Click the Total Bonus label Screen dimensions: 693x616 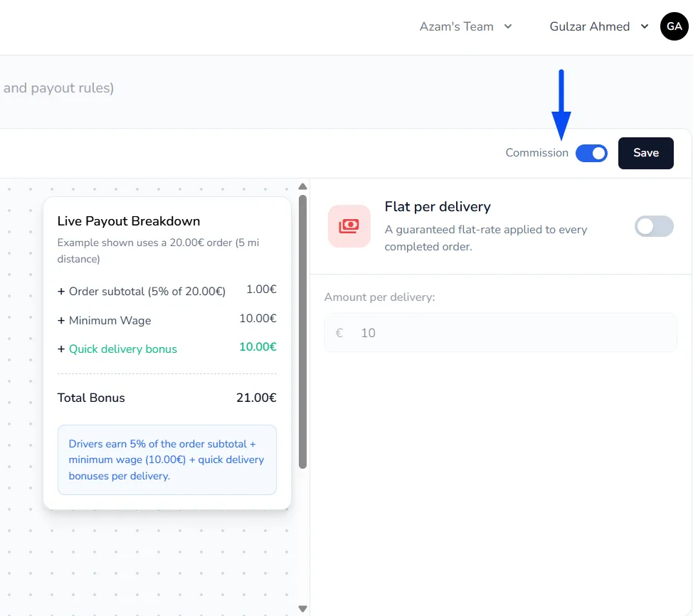pyautogui.click(x=91, y=398)
